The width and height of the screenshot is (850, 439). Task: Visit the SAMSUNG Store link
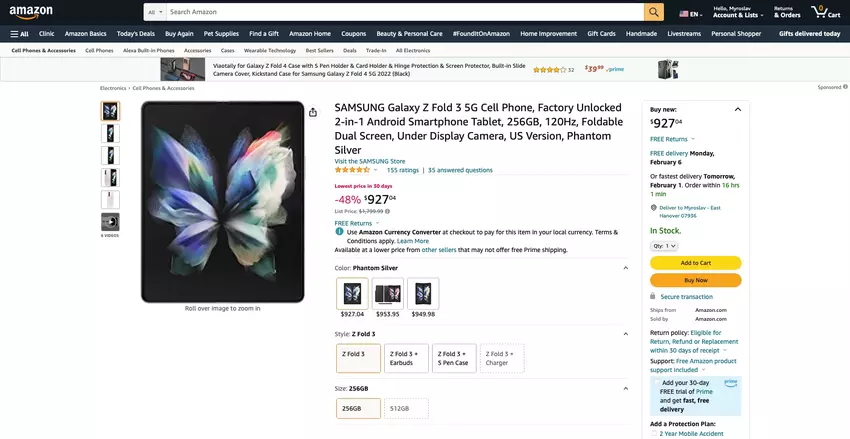370,161
